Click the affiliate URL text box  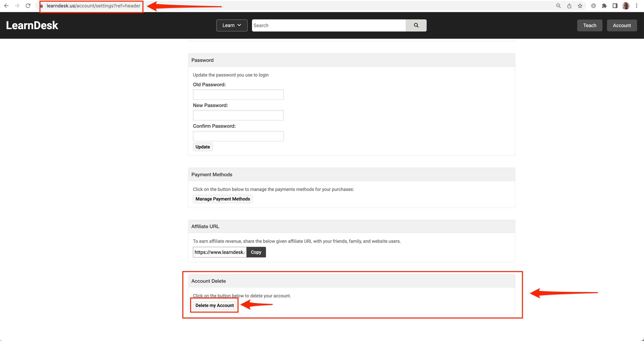[220, 252]
